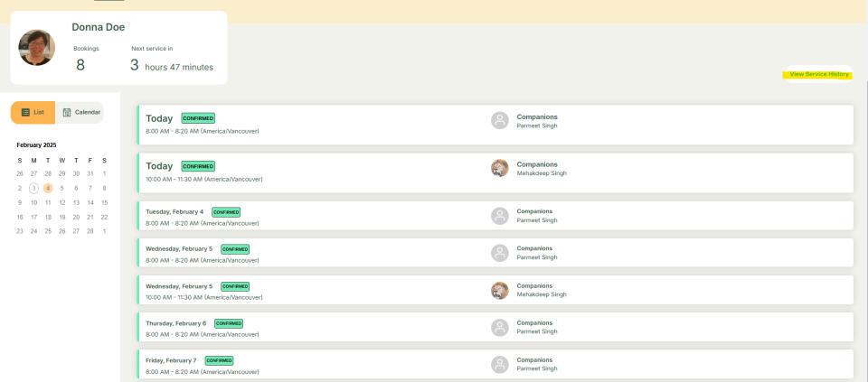Open the View Service History link
Image resolution: width=868 pixels, height=382 pixels.
[x=818, y=74]
